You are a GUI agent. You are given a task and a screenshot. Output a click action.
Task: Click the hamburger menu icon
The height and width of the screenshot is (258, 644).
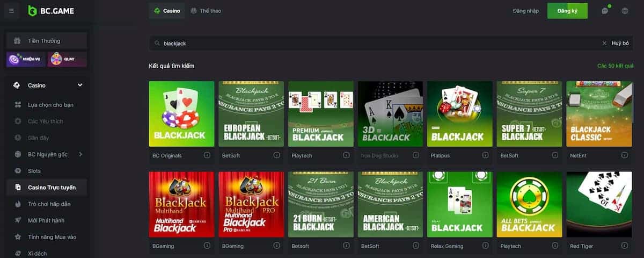pyautogui.click(x=12, y=11)
